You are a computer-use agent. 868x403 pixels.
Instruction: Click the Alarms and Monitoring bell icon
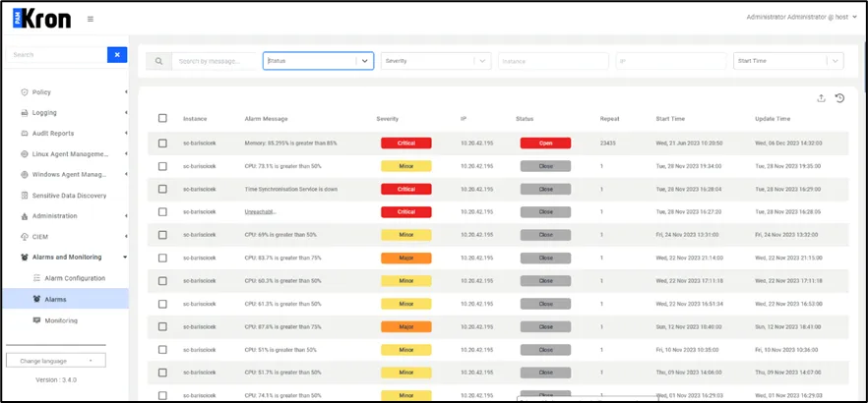(x=25, y=258)
